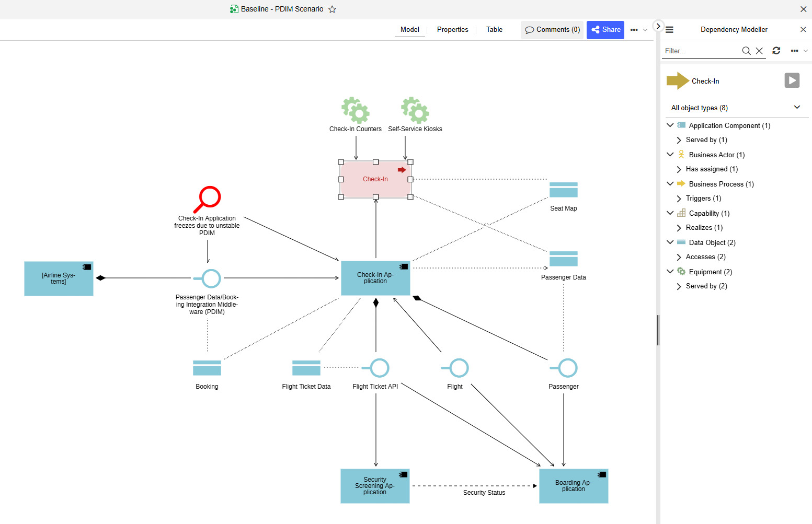Switch to the Table tab

[494, 30]
